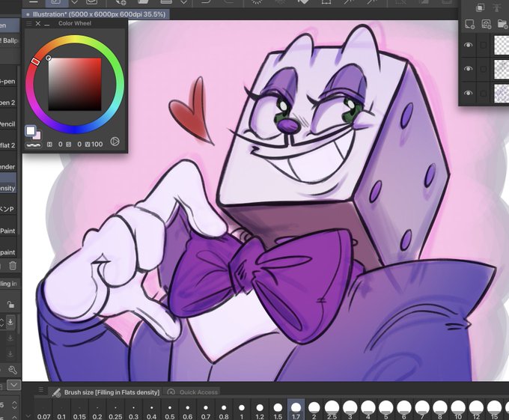The image size is (509, 420).
Task: Click the H hue value field
Action: click(61, 144)
